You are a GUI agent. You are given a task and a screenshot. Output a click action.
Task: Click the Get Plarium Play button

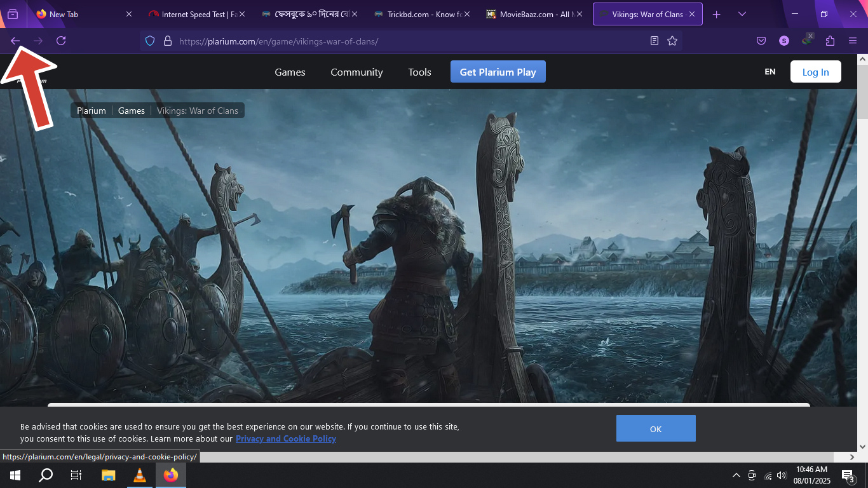pos(498,72)
